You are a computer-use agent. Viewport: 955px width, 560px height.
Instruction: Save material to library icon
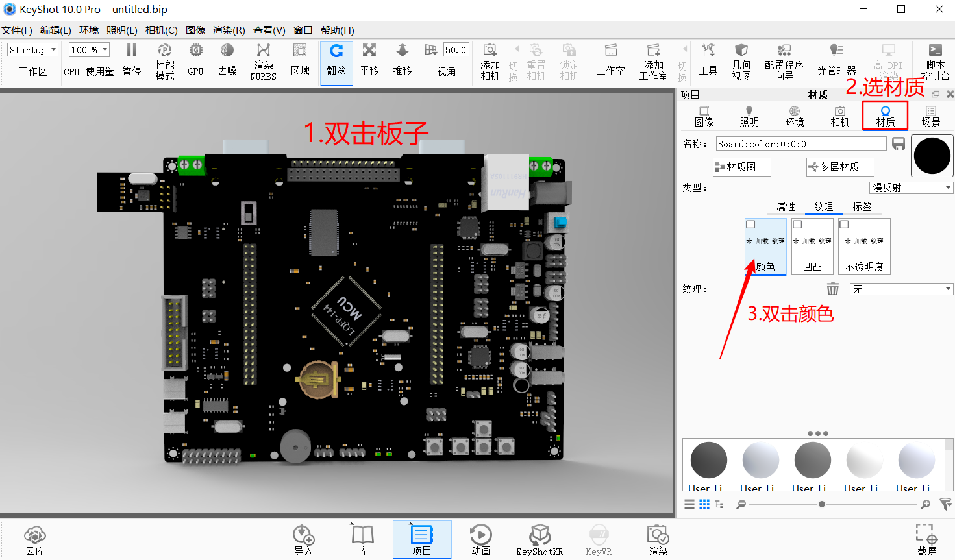(x=899, y=144)
